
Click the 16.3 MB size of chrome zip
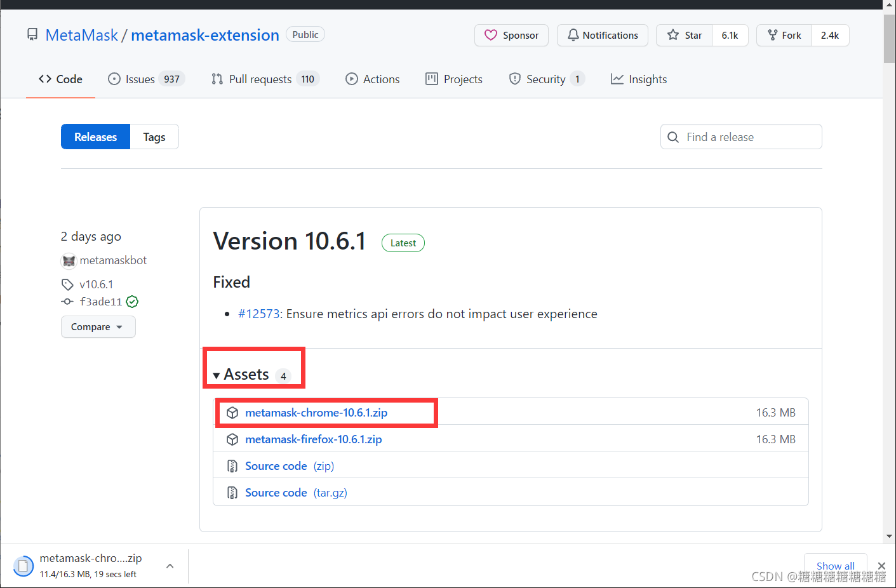pyautogui.click(x=776, y=413)
